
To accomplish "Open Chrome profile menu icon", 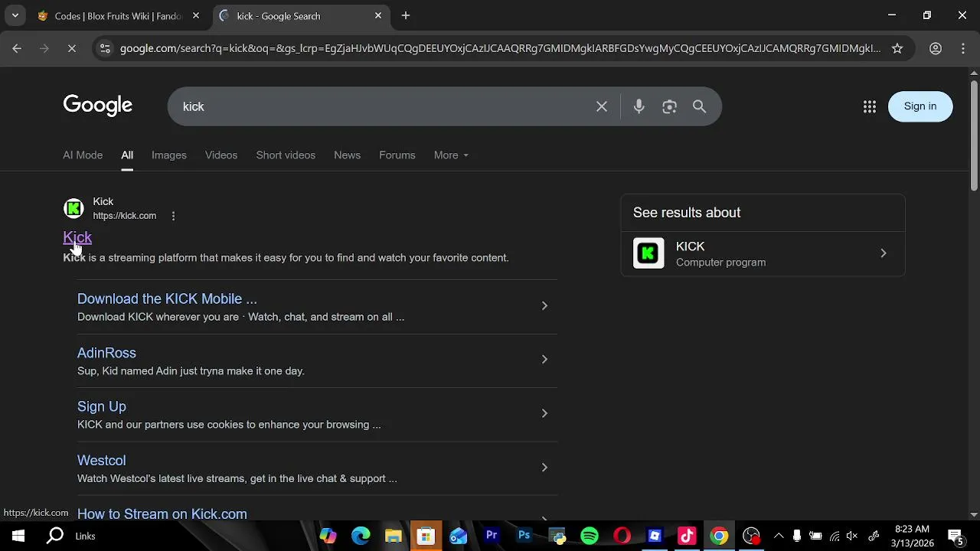I will click(x=936, y=48).
